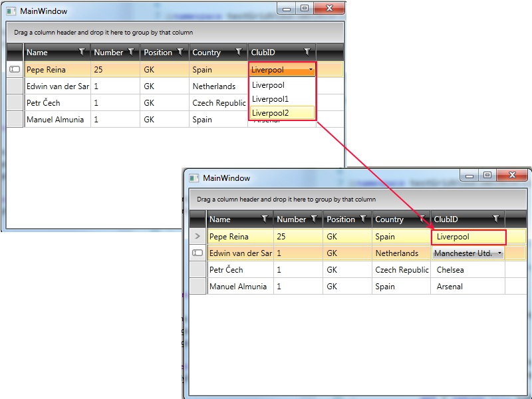Open ClubID column filter in lower window

coord(496,219)
